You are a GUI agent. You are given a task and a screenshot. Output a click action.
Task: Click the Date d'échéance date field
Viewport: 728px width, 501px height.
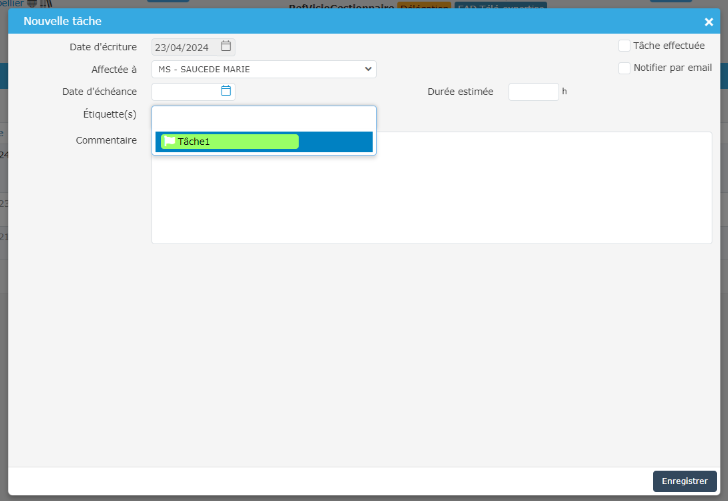[x=185, y=91]
